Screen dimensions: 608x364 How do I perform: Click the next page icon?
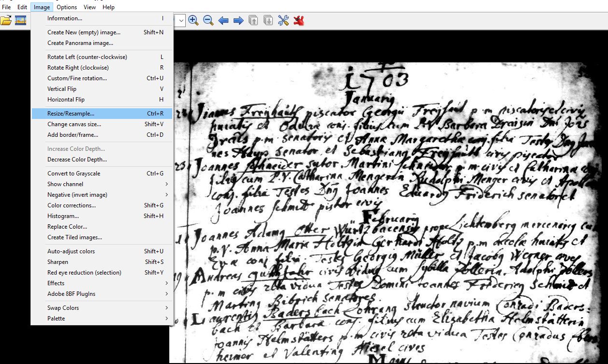[x=268, y=20]
